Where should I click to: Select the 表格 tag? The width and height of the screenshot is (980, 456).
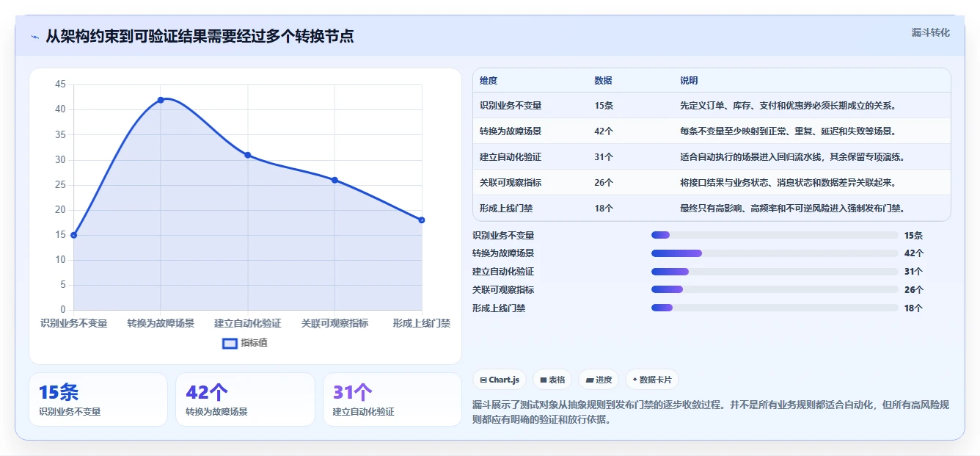[x=552, y=380]
